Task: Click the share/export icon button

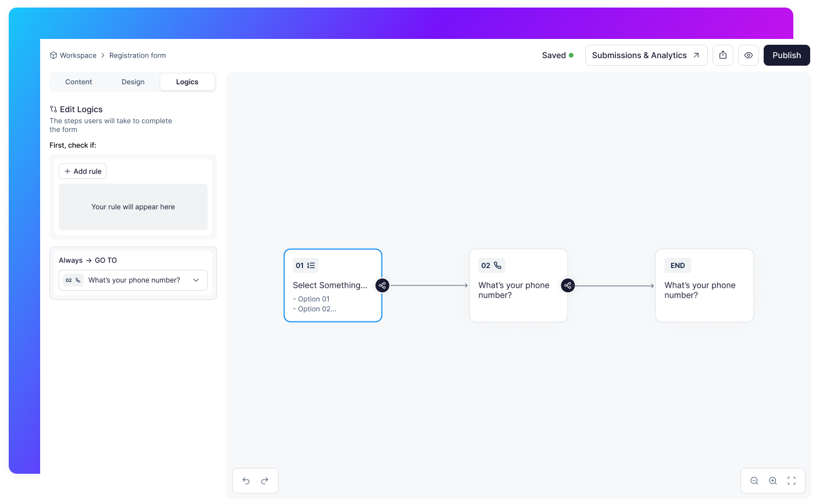Action: click(723, 55)
